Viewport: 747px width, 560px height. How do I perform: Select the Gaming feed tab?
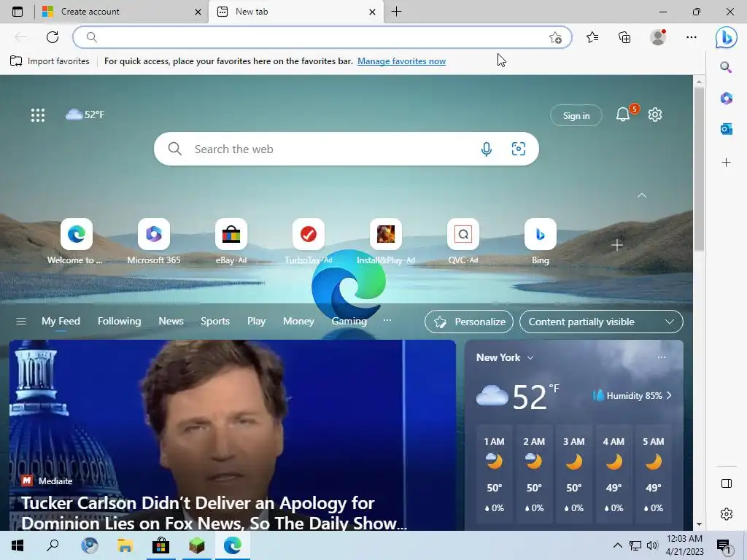pyautogui.click(x=349, y=322)
